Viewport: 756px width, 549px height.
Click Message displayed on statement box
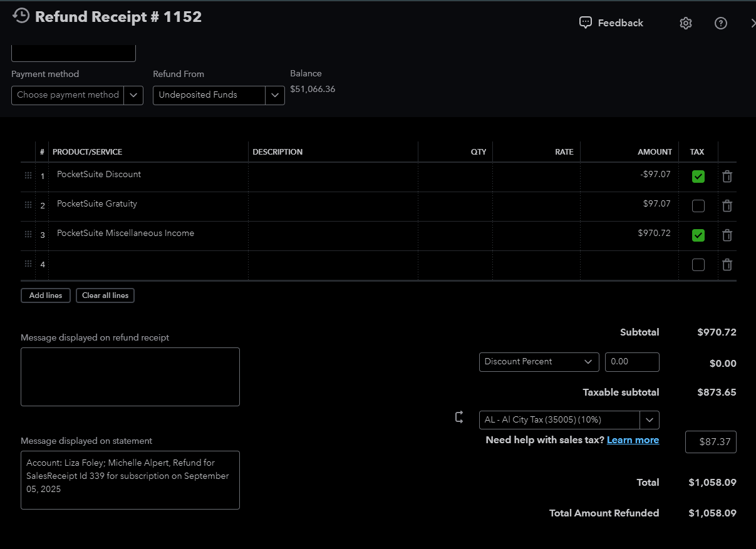[x=130, y=480]
